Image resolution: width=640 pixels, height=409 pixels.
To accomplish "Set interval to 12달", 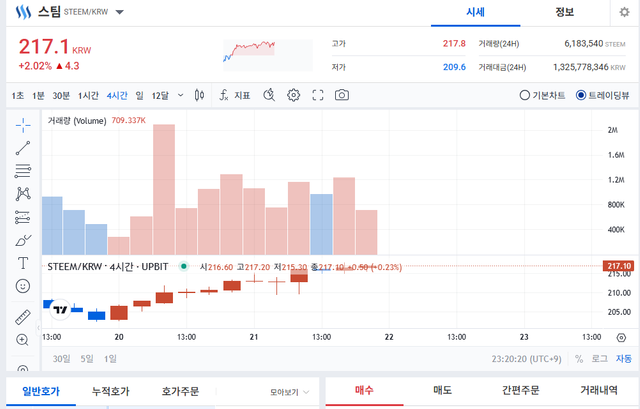I will 160,96.
